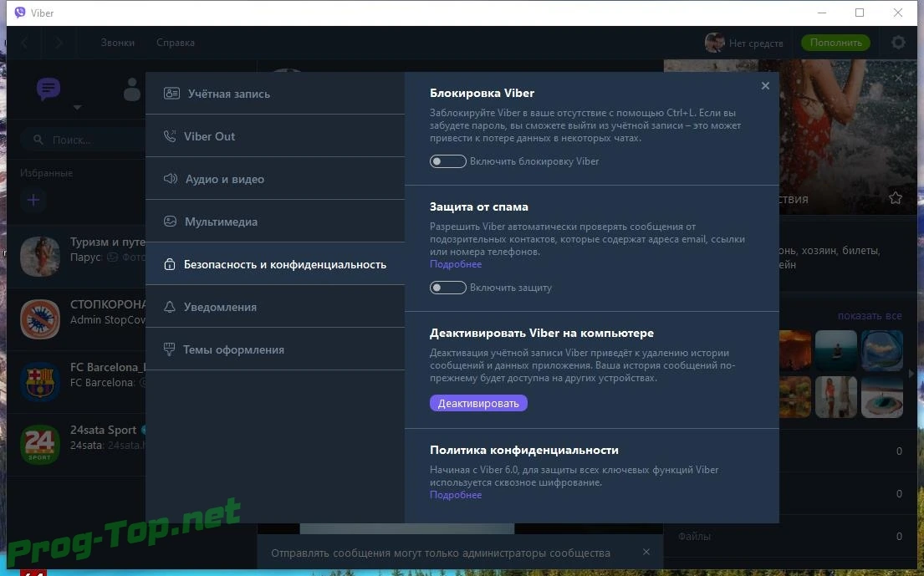The width and height of the screenshot is (924, 576).
Task: Click the СТОПКОРОНАВИРУС avatar
Action: [40, 319]
